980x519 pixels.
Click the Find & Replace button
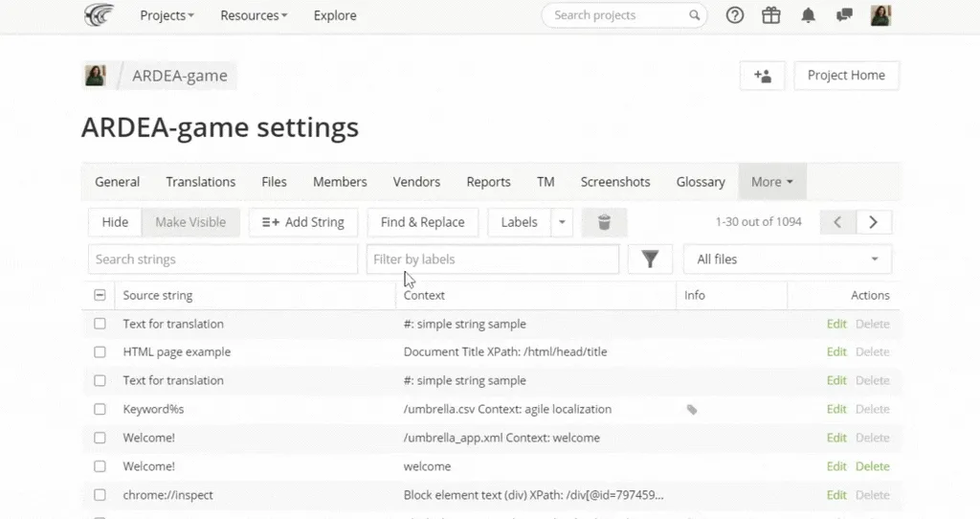(x=422, y=222)
